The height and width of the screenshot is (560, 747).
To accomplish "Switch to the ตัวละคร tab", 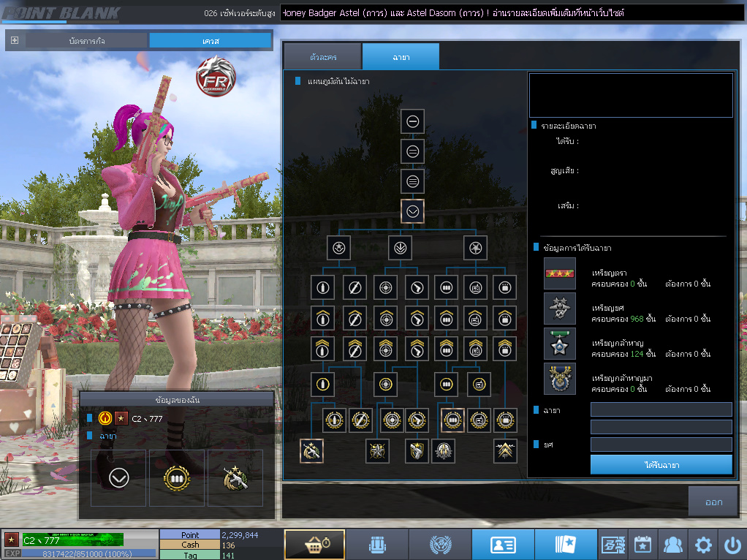I will coord(322,57).
